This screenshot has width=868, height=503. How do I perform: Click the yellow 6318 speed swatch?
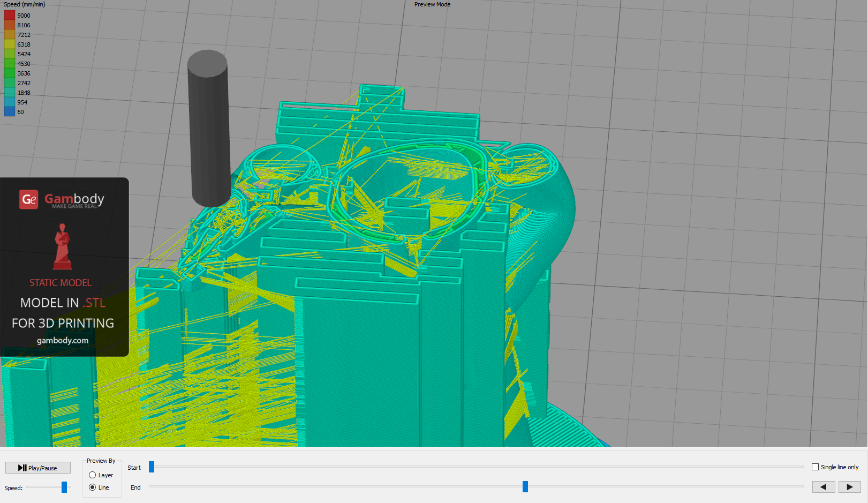click(10, 44)
